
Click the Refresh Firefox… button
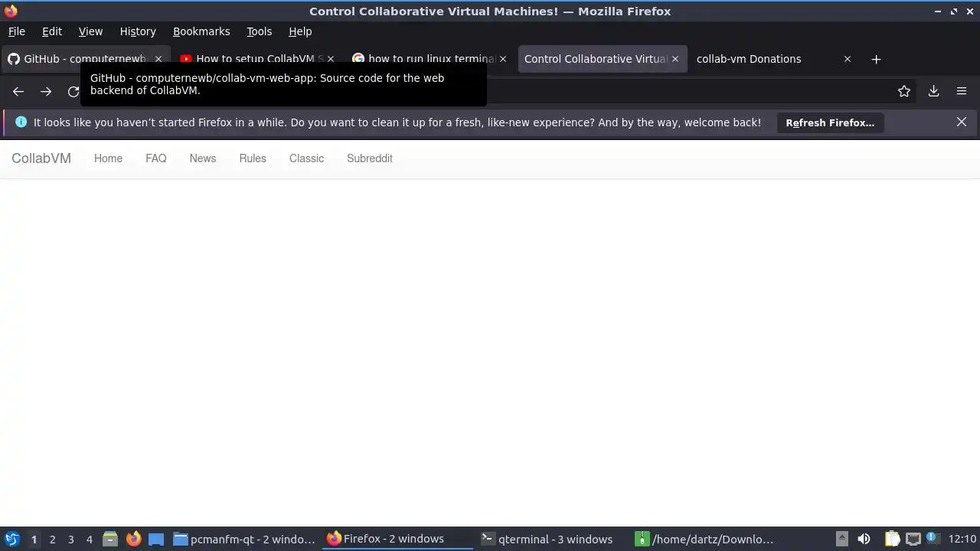830,122
